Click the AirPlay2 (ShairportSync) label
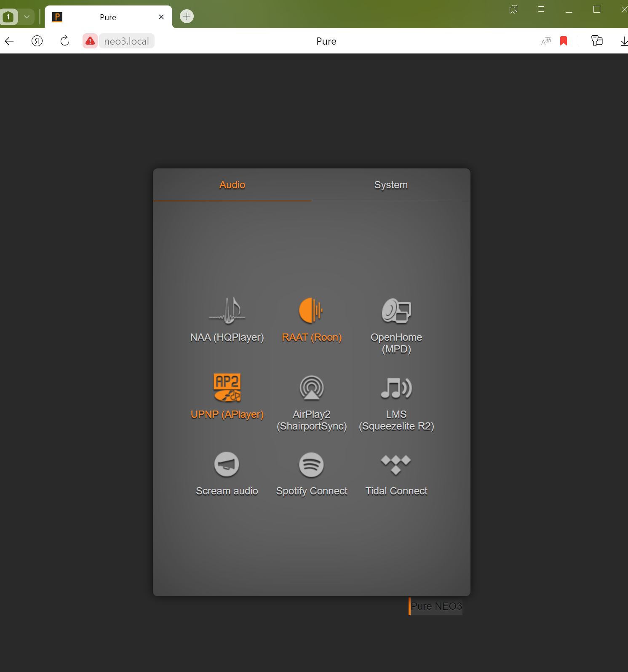 [x=311, y=420]
